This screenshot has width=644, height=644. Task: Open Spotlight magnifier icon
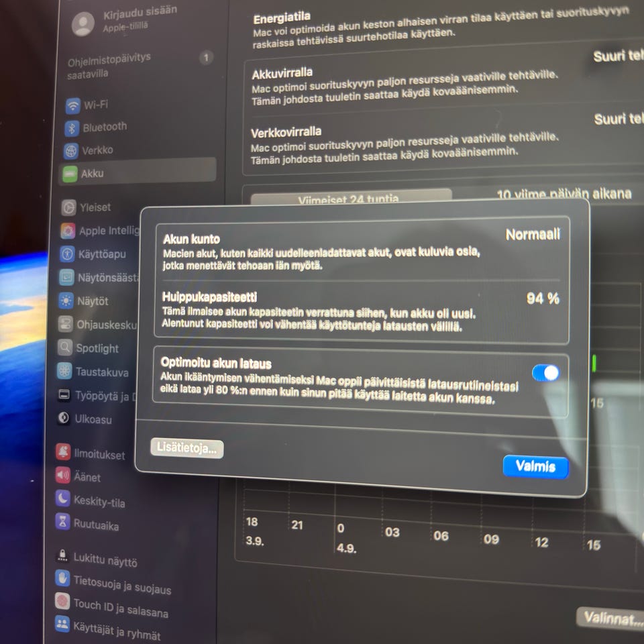click(x=65, y=347)
